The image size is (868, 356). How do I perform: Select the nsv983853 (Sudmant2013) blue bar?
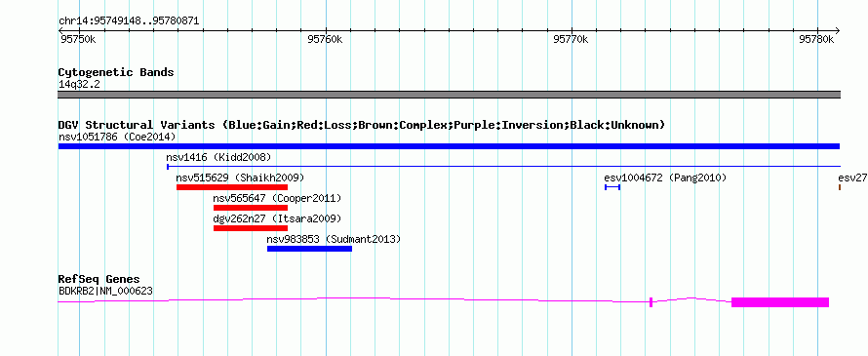pos(309,249)
